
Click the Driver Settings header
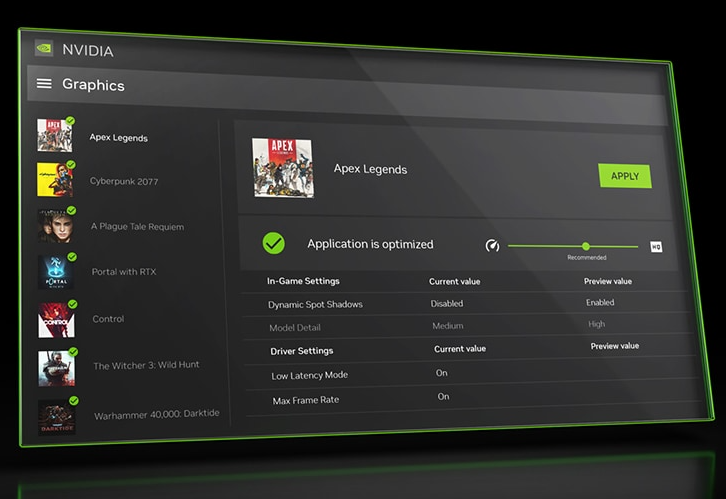click(x=302, y=351)
